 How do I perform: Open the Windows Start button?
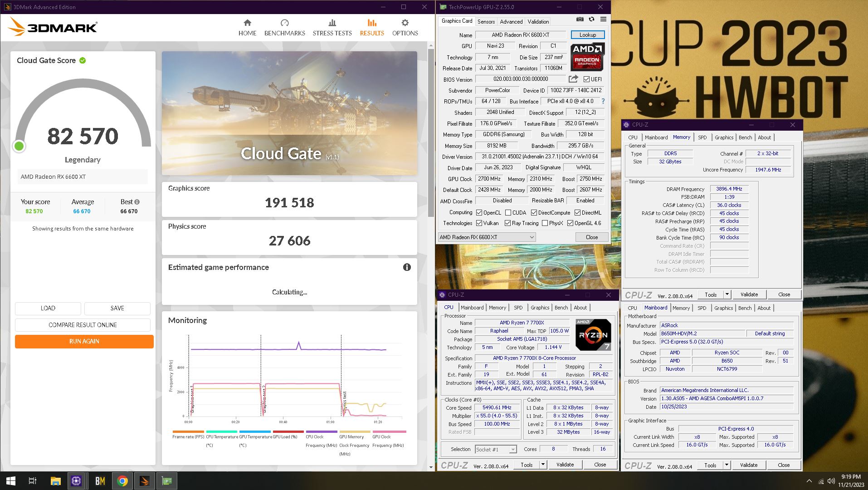(x=10, y=481)
